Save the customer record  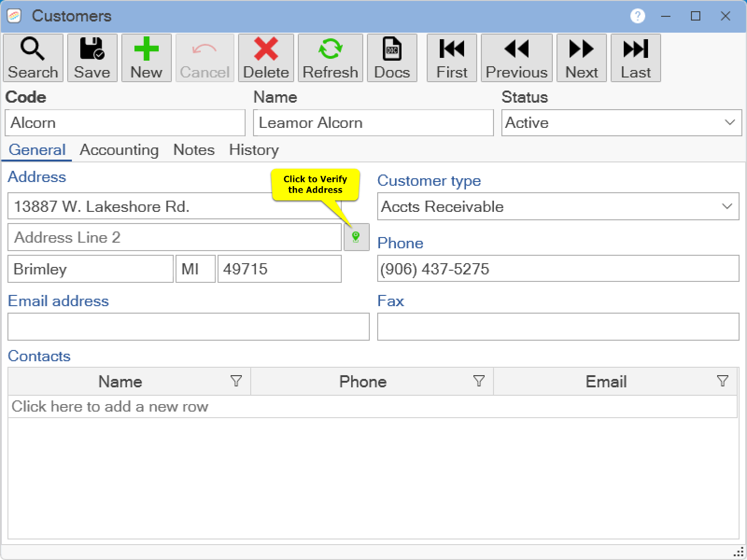pyautogui.click(x=92, y=58)
